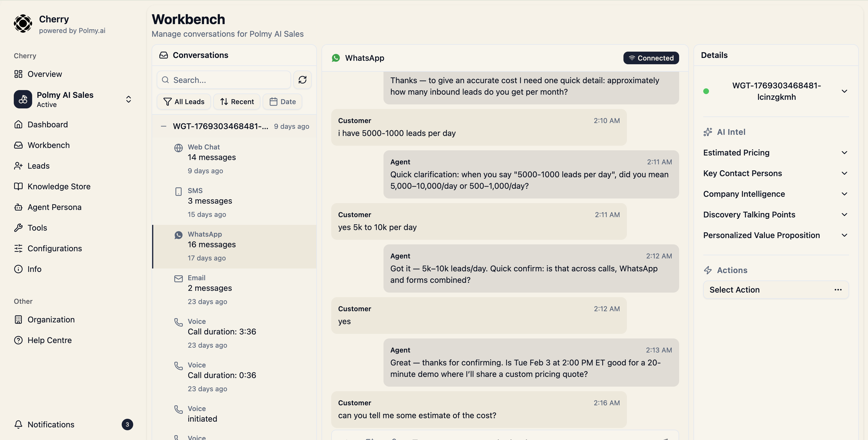This screenshot has width=868, height=440.
Task: Click the refresh conversations icon
Action: pyautogui.click(x=302, y=80)
